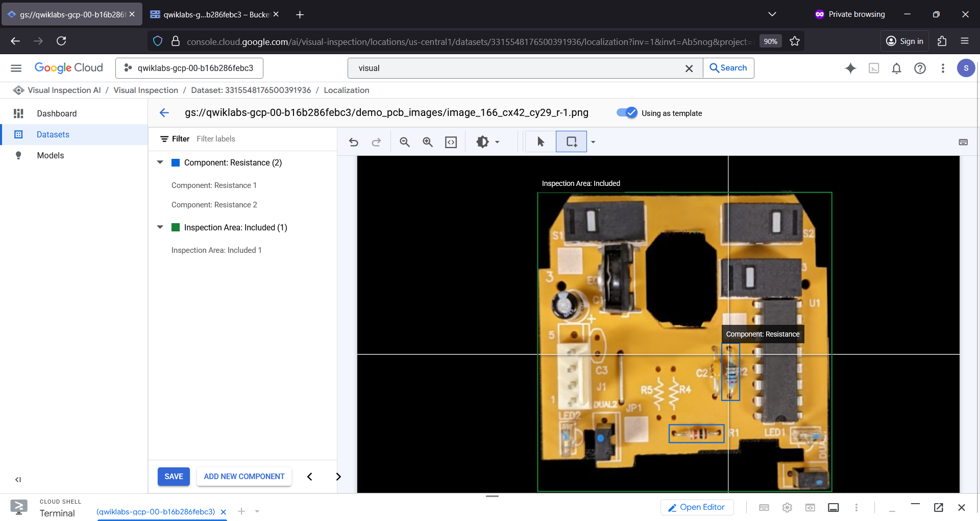Open settings and utilities three-dot menu

[943, 68]
